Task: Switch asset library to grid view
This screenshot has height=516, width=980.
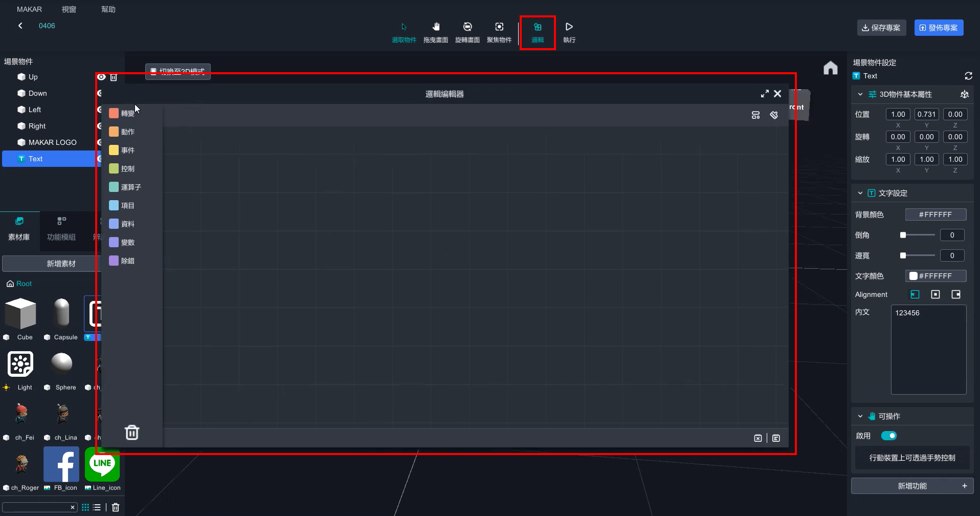Action: tap(85, 507)
